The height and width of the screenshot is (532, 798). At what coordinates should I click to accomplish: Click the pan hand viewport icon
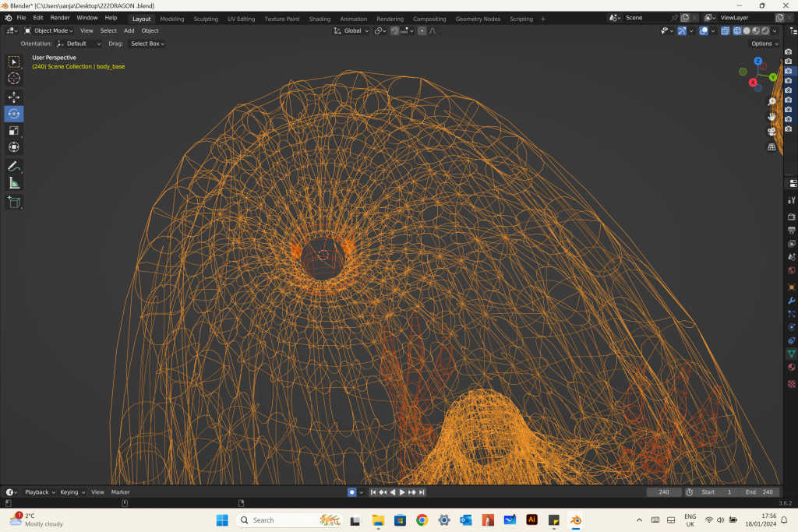tap(772, 117)
